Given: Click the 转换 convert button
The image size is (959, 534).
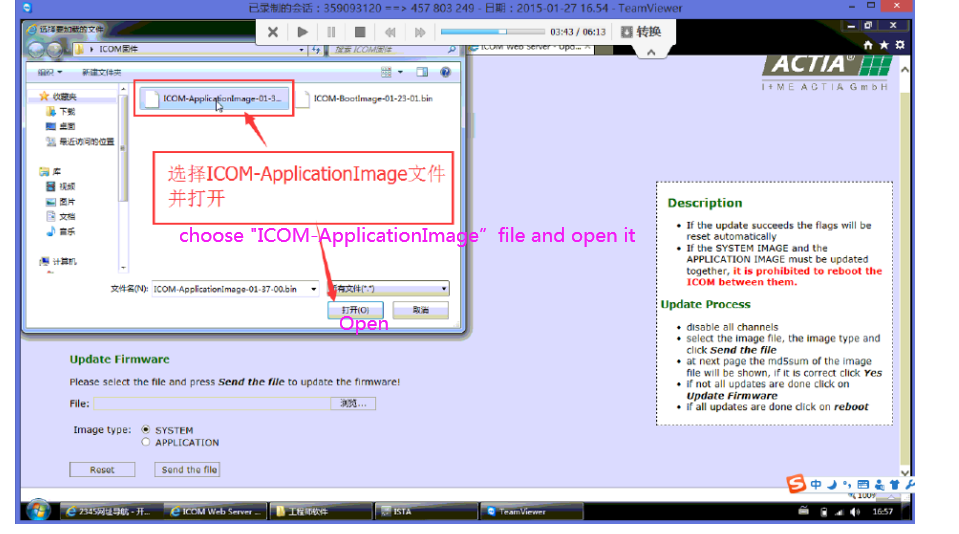Looking at the screenshot, I should [x=642, y=32].
